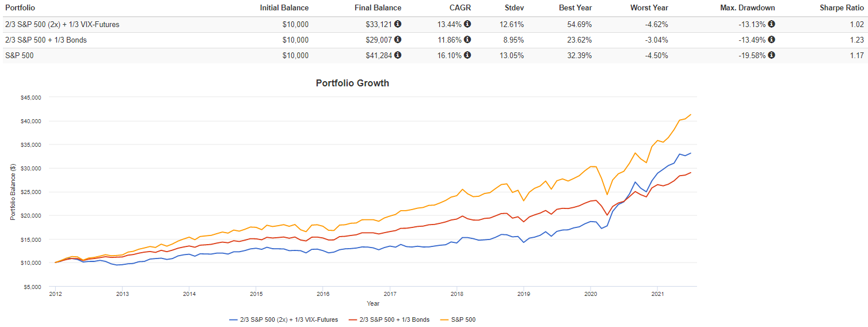The image size is (868, 327).
Task: Click info icon beside $29,007 final balance
Action: click(x=398, y=40)
